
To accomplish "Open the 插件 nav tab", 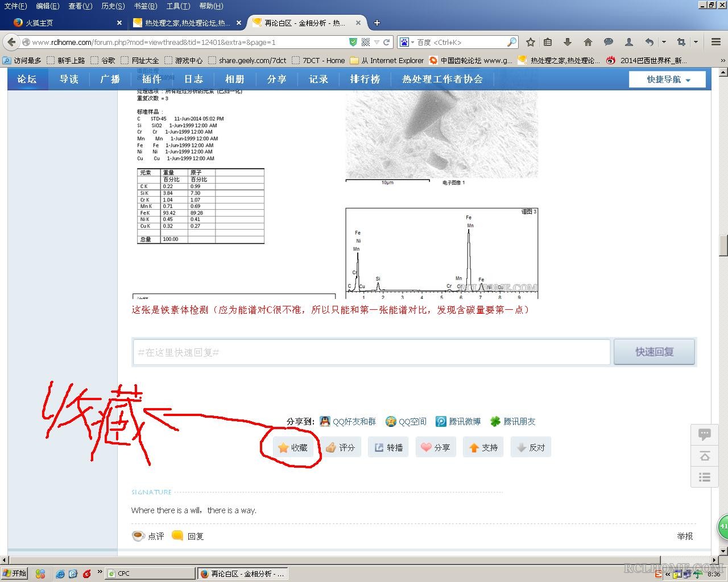I will [152, 79].
